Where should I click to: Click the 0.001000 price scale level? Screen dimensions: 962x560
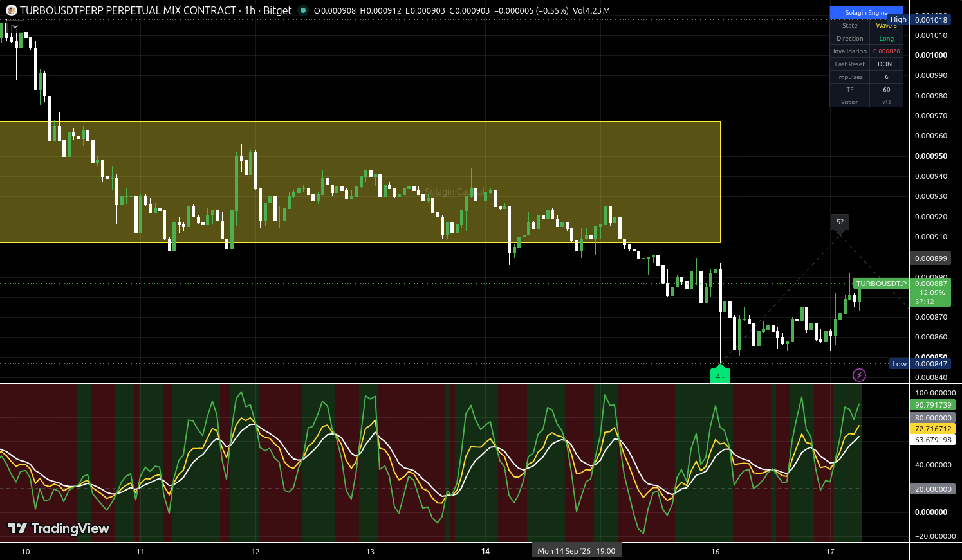[x=931, y=55]
